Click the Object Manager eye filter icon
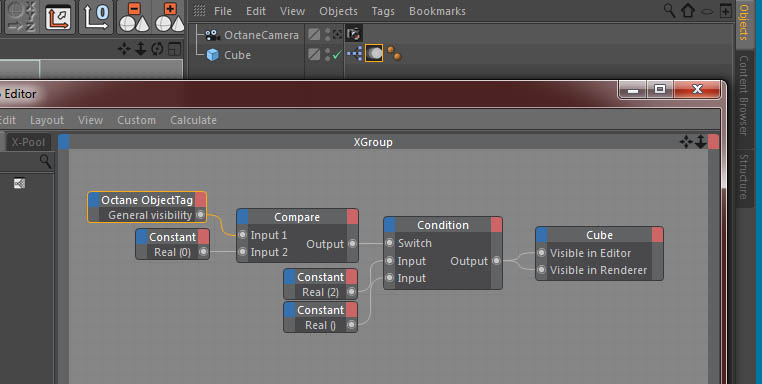The image size is (762, 384). click(707, 11)
